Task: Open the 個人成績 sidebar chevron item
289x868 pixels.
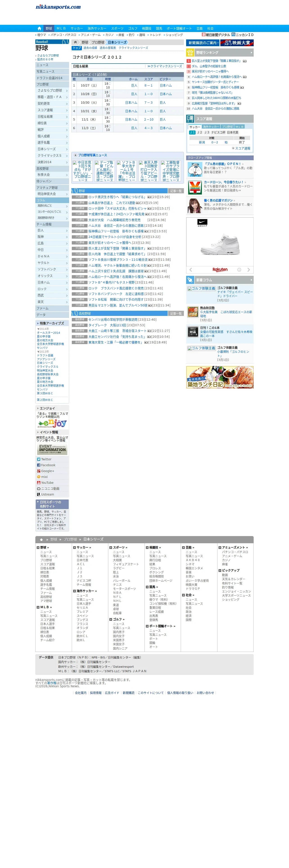Action: pos(52,136)
